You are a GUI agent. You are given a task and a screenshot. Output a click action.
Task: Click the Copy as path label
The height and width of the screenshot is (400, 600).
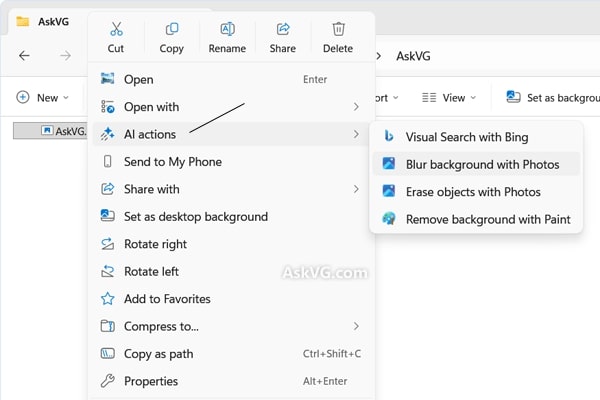coord(158,354)
